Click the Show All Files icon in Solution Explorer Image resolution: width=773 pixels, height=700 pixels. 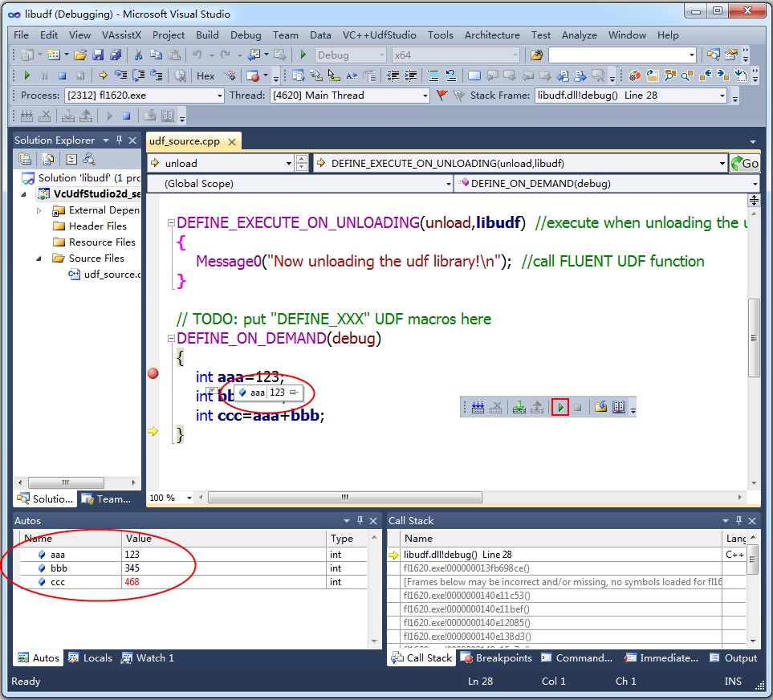click(48, 159)
